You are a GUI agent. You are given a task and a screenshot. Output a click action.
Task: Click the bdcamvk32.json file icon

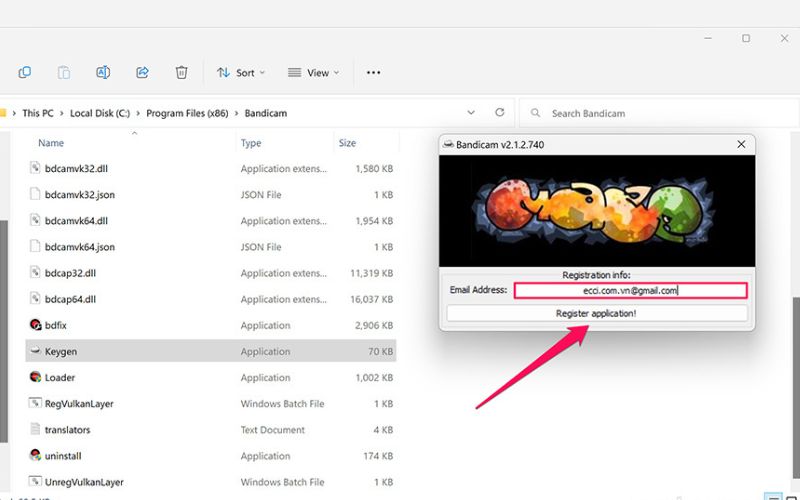click(35, 194)
